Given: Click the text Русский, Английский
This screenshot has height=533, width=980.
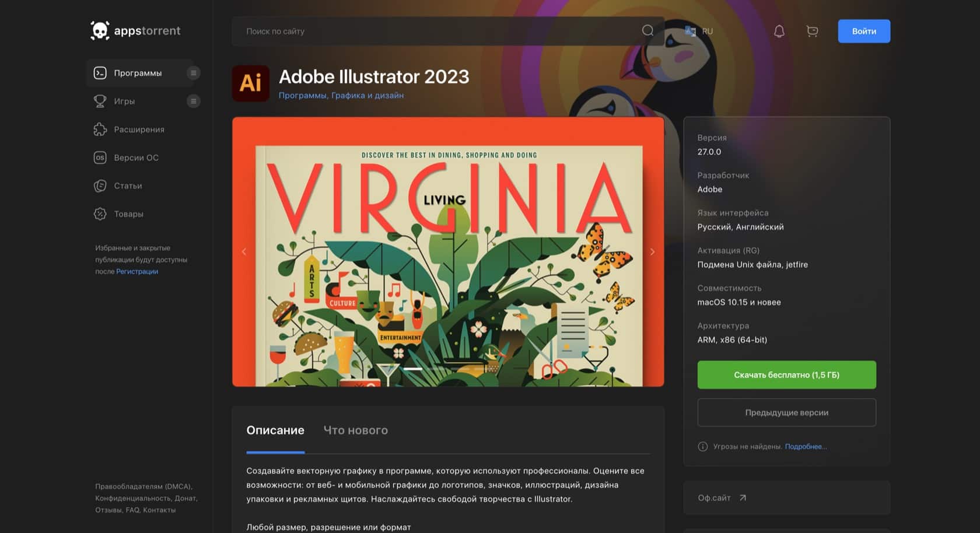Looking at the screenshot, I should click(741, 227).
